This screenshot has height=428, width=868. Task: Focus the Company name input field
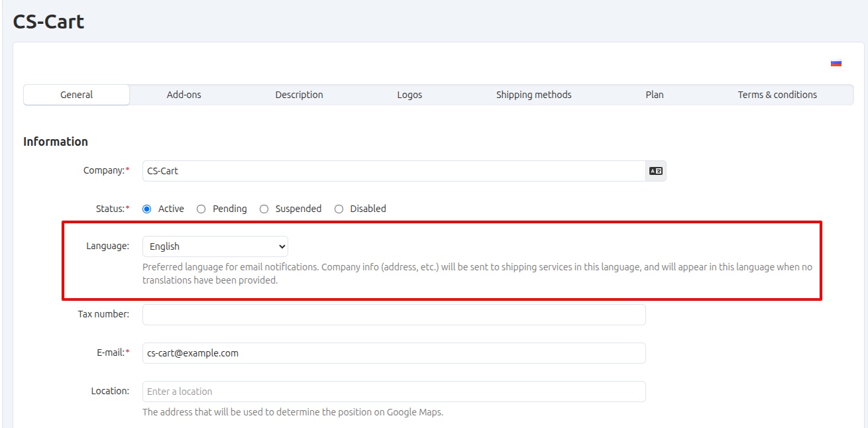tap(394, 171)
